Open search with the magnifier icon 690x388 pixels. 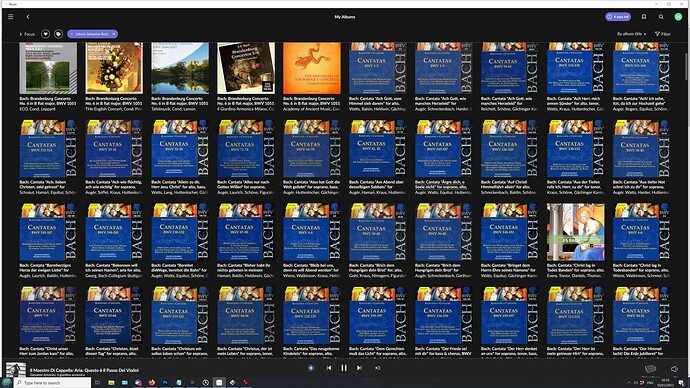pos(661,17)
